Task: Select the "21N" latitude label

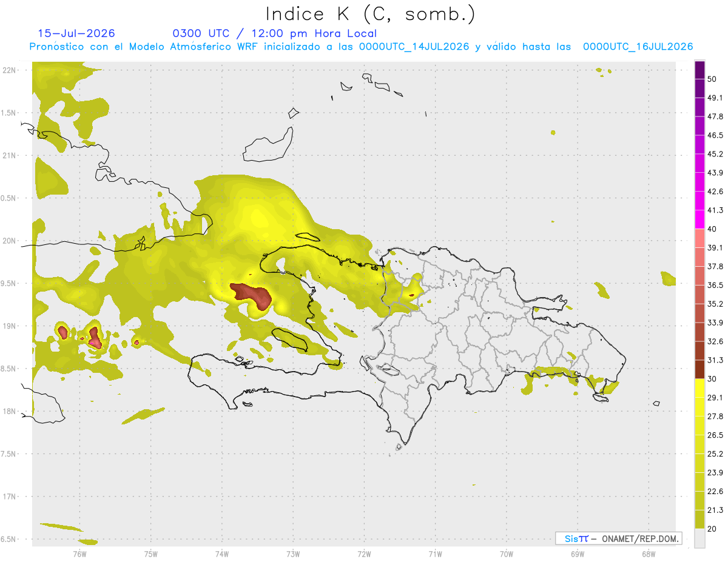Action: coord(10,155)
